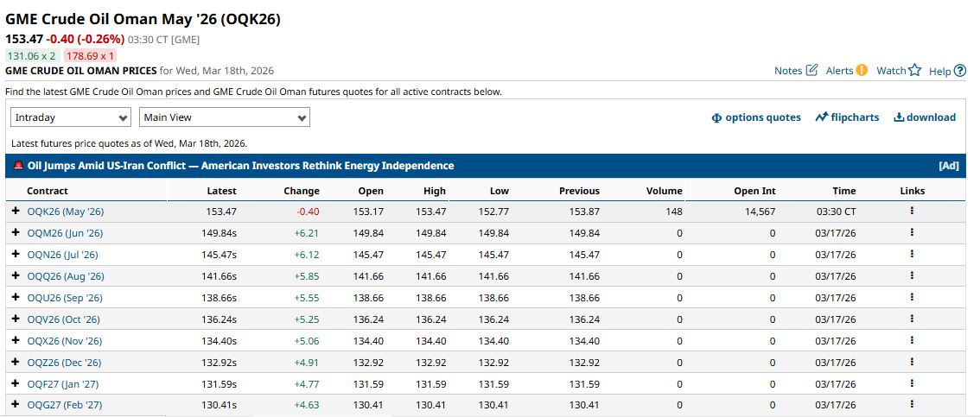
Task: Expand the OQX26 (Nov '26) row
Action: pyautogui.click(x=16, y=340)
